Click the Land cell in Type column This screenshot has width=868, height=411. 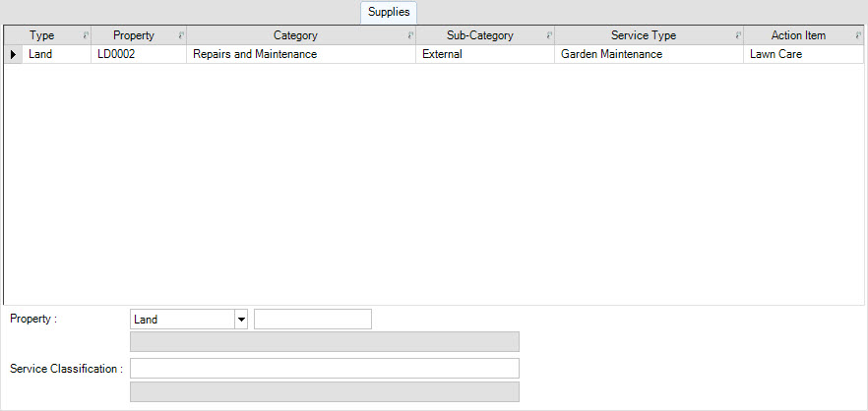pyautogui.click(x=56, y=55)
